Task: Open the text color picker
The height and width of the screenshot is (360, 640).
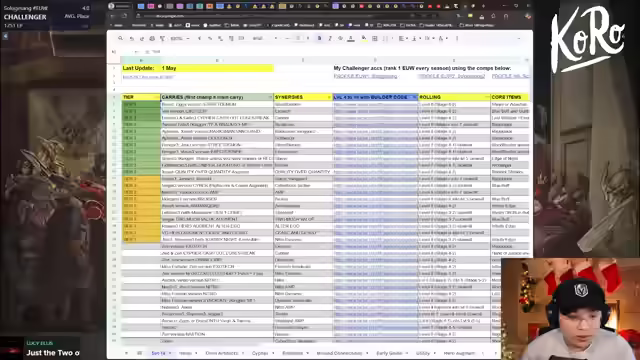Action: pyautogui.click(x=351, y=38)
